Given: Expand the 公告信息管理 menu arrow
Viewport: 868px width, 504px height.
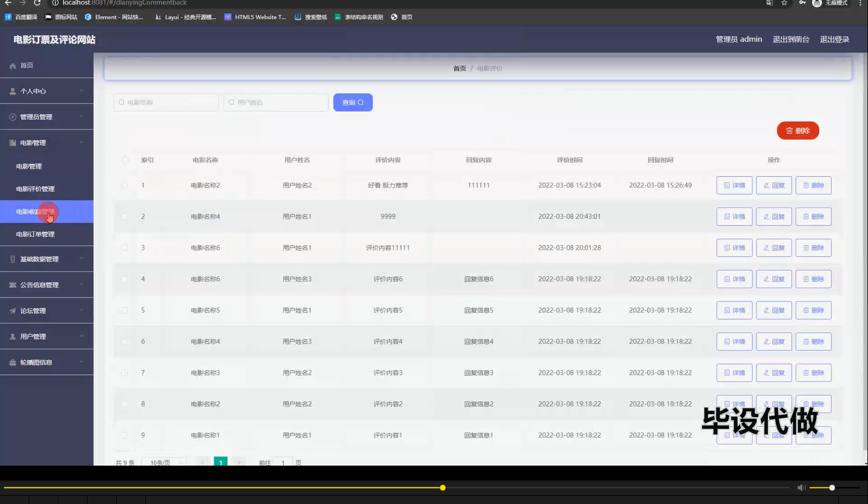Looking at the screenshot, I should point(82,284).
